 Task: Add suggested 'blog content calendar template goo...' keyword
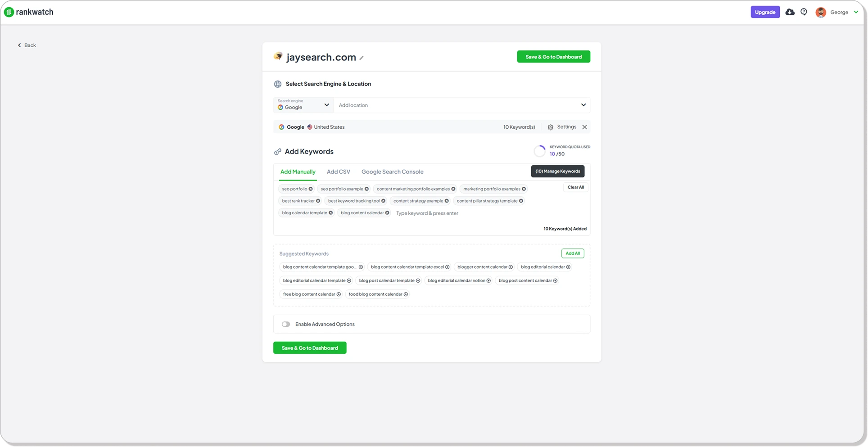tap(361, 267)
